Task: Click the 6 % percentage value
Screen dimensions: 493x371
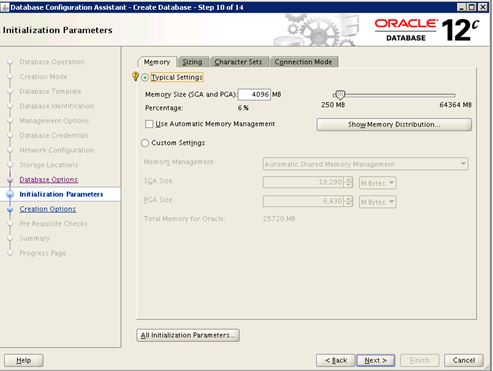Action: [x=243, y=108]
